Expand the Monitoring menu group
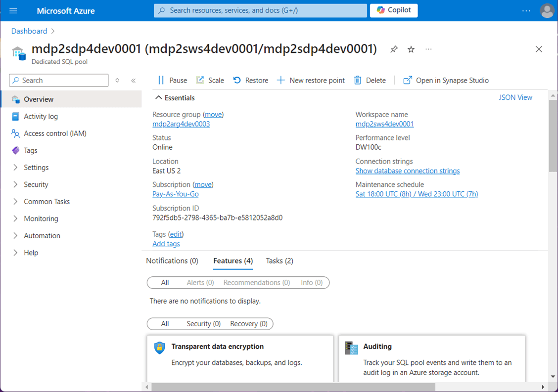558x392 pixels. click(x=41, y=218)
